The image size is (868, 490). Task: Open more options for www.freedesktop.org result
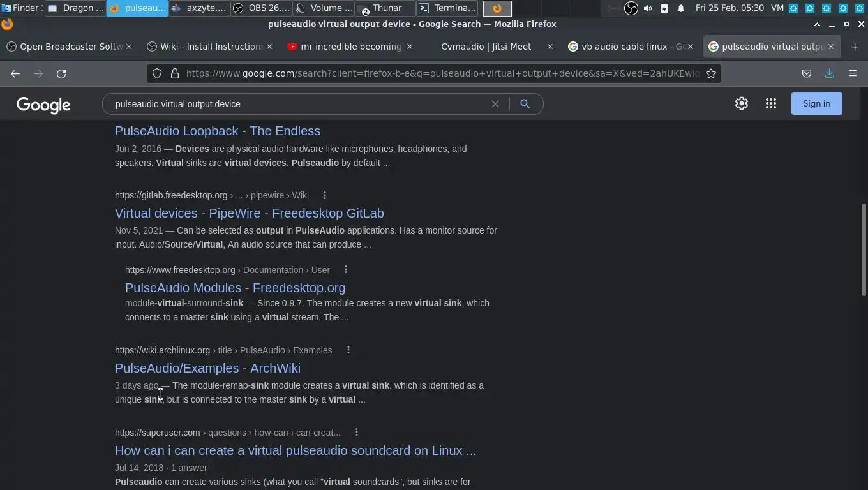[346, 270]
